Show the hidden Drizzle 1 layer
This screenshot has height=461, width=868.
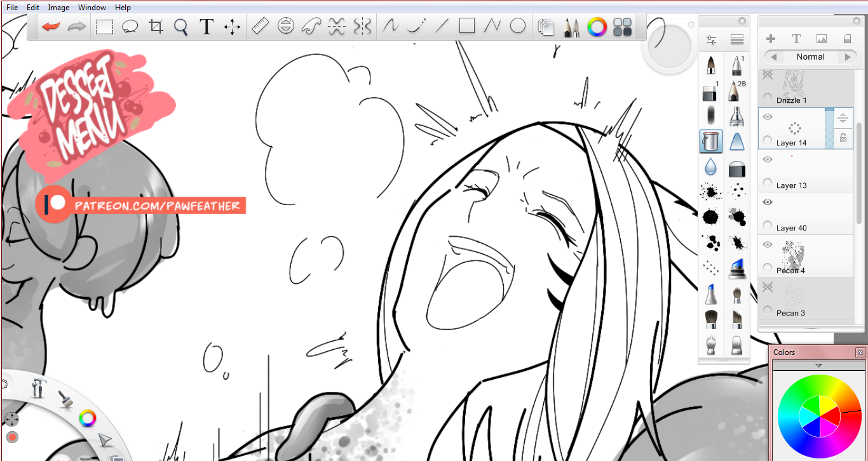[768, 75]
